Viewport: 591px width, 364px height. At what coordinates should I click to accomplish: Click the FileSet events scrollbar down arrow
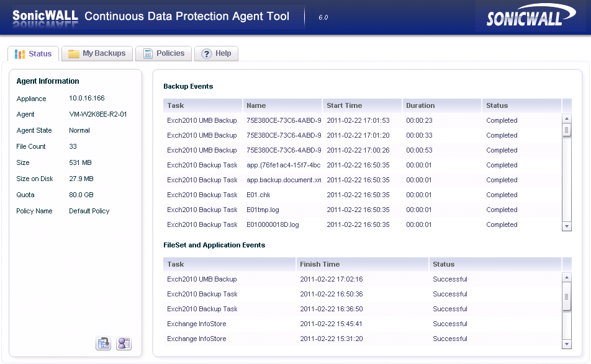[x=567, y=344]
